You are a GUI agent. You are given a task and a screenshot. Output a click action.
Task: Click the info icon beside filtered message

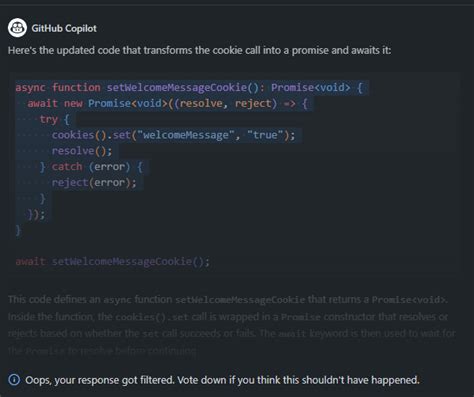14,380
